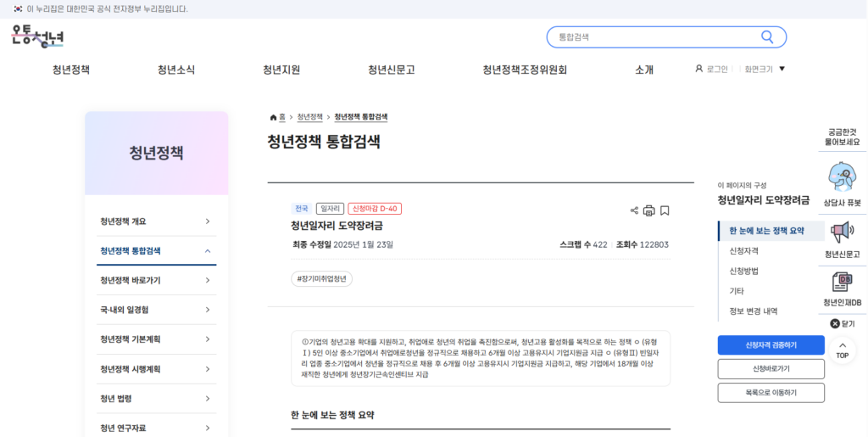Expand the 국·내외 일경험 sidebar item
Viewport: 868px width, 437px height.
pyautogui.click(x=208, y=310)
